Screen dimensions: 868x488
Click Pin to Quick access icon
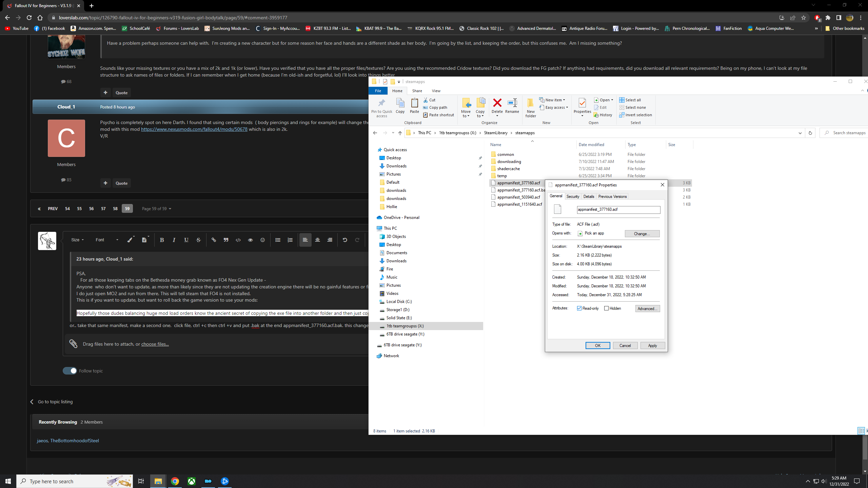(381, 103)
